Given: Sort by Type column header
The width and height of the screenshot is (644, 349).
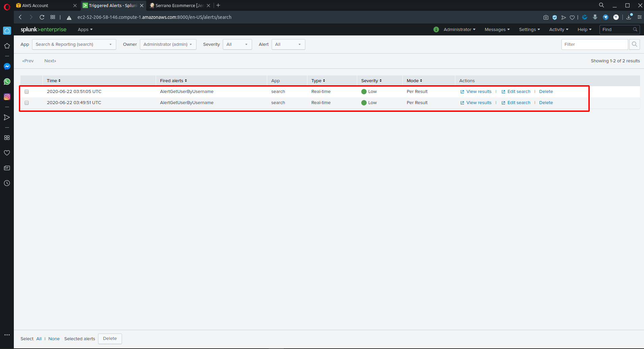Looking at the screenshot, I should 318,81.
